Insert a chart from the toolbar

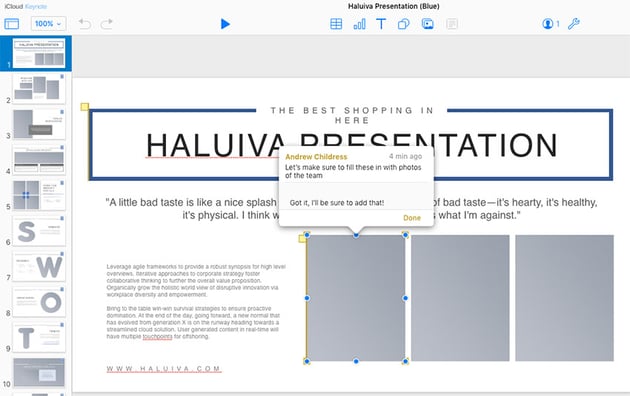[359, 24]
